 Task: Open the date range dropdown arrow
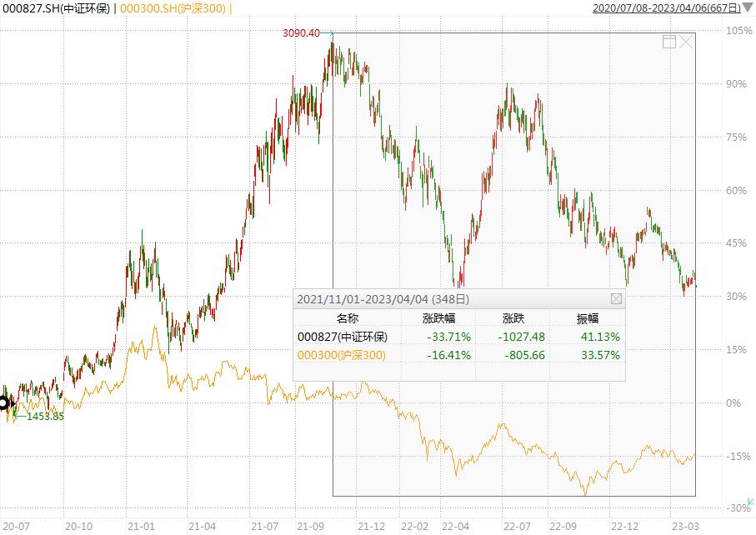[x=748, y=7]
